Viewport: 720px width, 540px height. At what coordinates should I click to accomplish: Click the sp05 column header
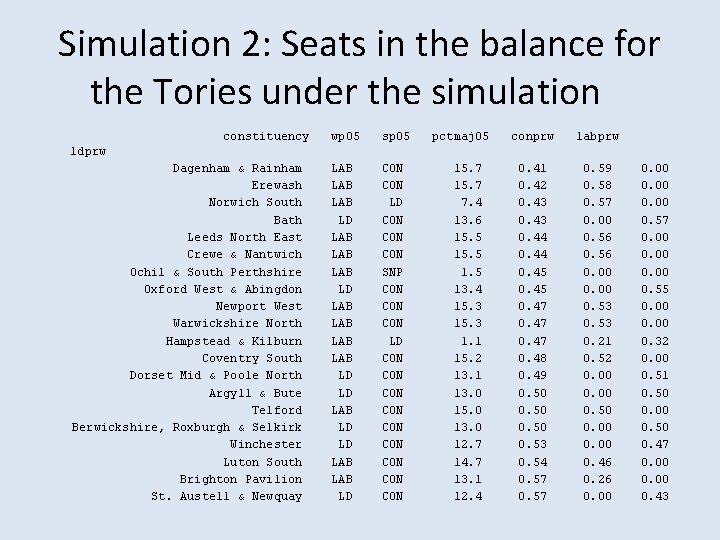[x=394, y=134]
